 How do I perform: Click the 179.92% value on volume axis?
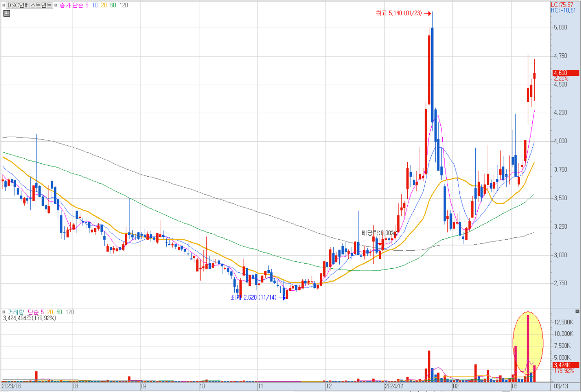coord(564,371)
